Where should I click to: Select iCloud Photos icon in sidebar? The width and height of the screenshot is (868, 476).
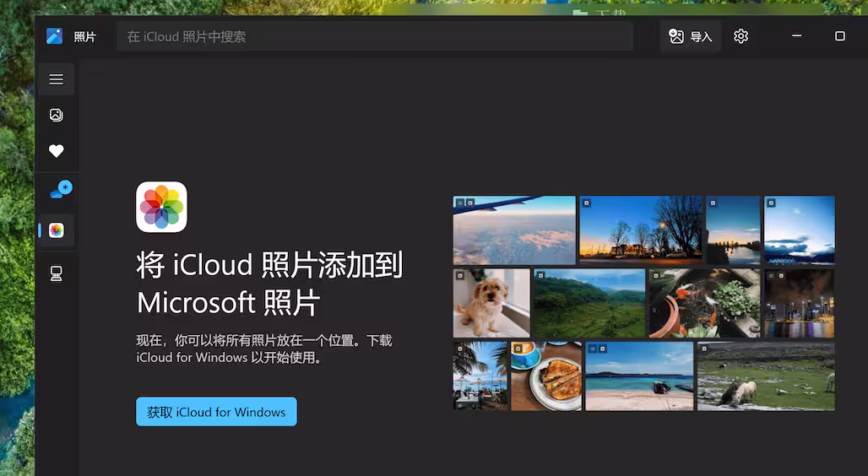[x=56, y=230]
